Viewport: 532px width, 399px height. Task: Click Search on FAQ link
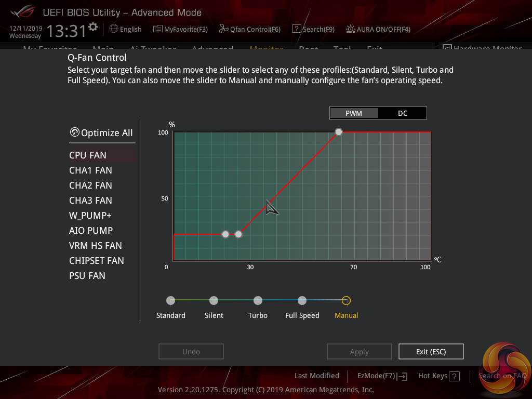502,376
